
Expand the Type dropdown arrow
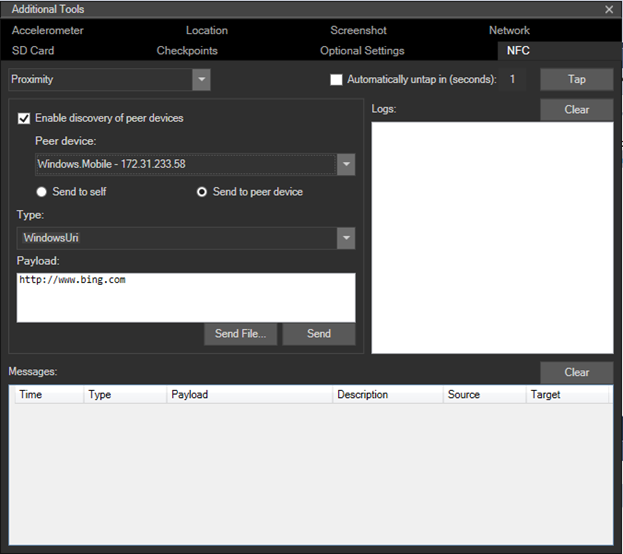[346, 238]
